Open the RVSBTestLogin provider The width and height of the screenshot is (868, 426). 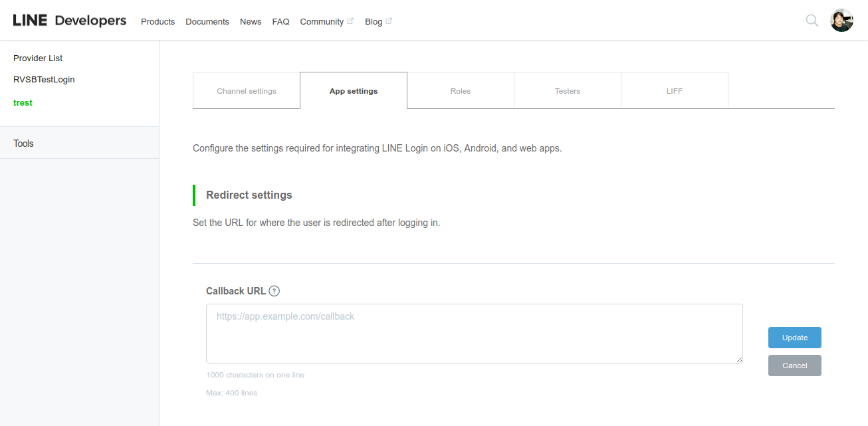[x=44, y=80]
